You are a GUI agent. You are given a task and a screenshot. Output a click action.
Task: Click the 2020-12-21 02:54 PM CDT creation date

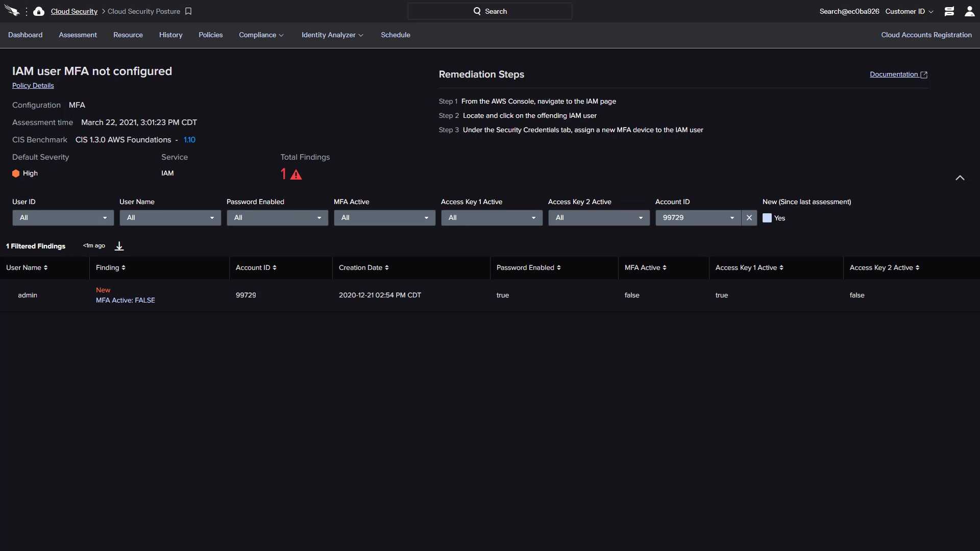[x=380, y=295]
